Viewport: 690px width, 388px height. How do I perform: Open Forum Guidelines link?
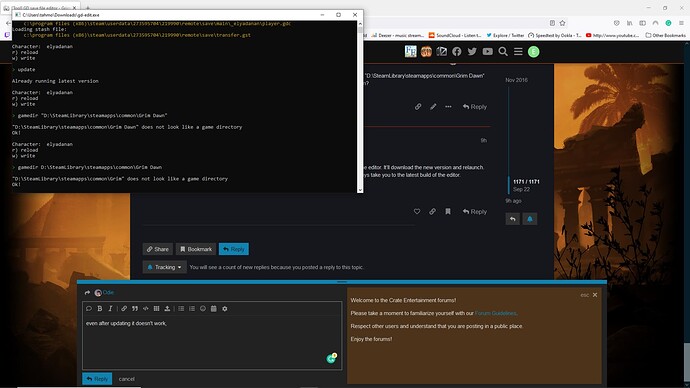[x=495, y=313]
